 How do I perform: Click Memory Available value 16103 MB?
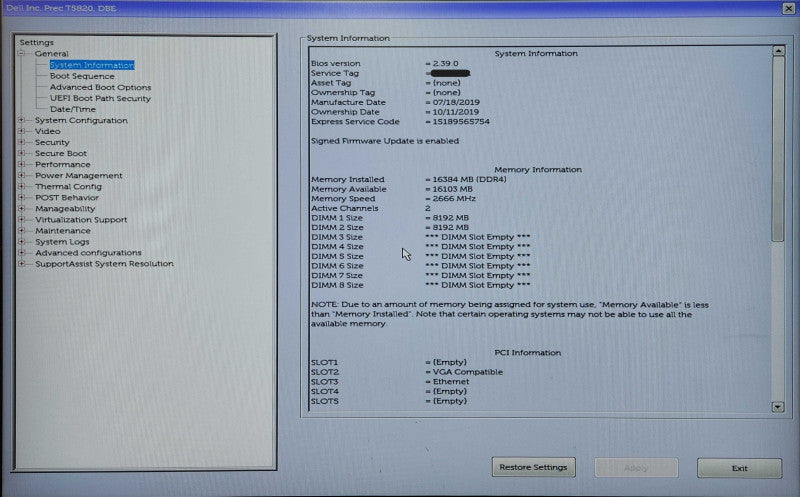point(453,189)
